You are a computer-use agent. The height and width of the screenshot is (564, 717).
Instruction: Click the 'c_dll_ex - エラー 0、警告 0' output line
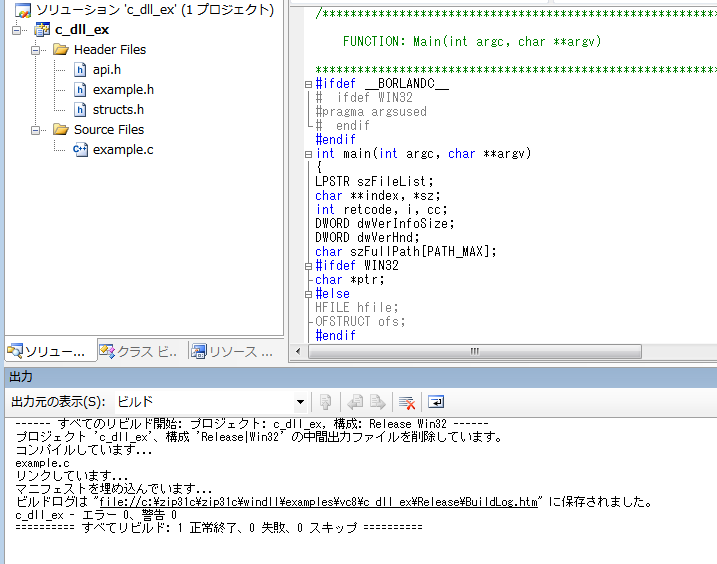click(x=96, y=515)
